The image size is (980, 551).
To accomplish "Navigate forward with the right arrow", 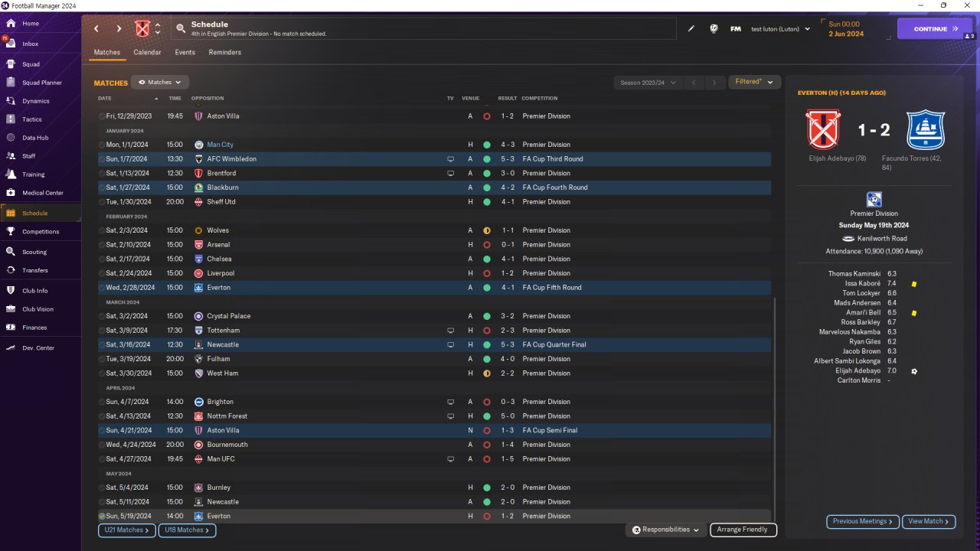I will 119,29.
